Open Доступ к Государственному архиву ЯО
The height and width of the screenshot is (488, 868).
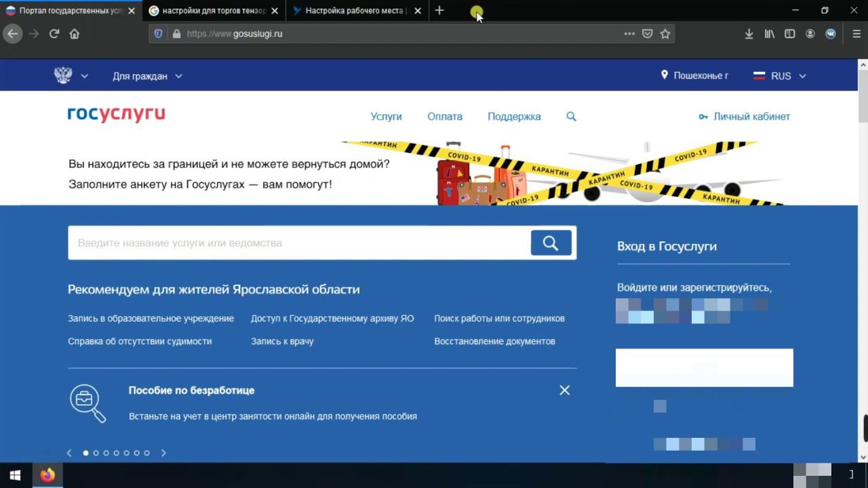point(332,319)
